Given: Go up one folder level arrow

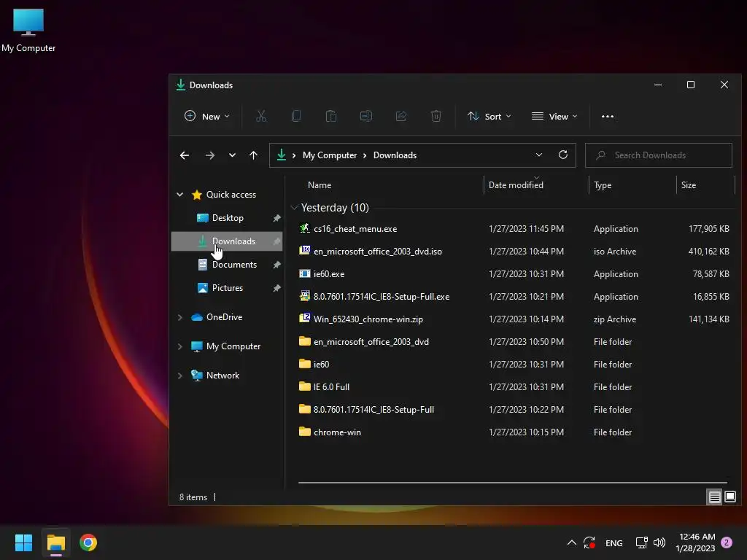Looking at the screenshot, I should pyautogui.click(x=253, y=155).
